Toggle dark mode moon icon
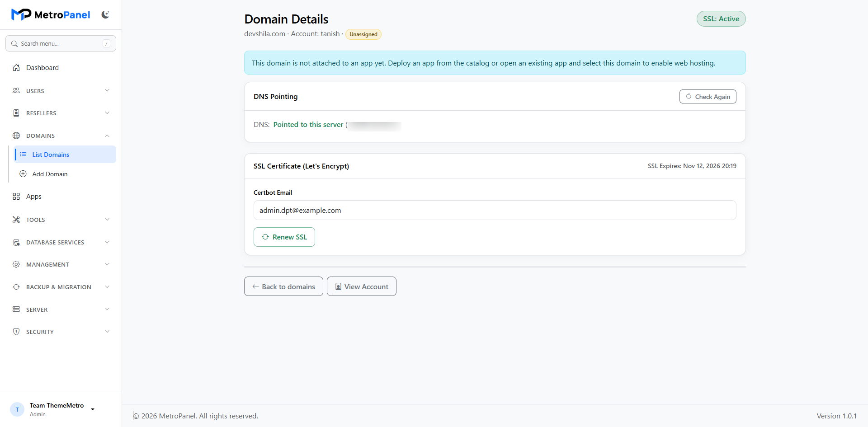The width and height of the screenshot is (868, 427). tap(105, 15)
